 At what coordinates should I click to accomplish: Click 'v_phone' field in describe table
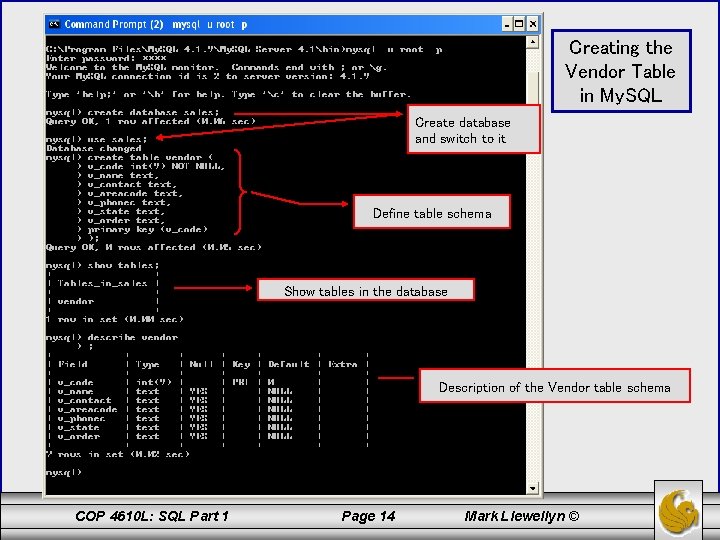point(81,418)
